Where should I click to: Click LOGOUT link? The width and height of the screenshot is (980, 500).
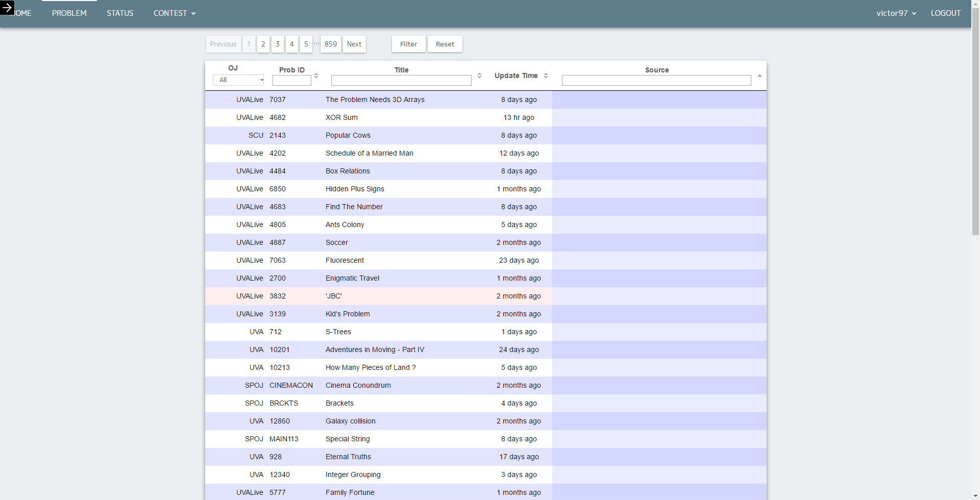tap(945, 13)
